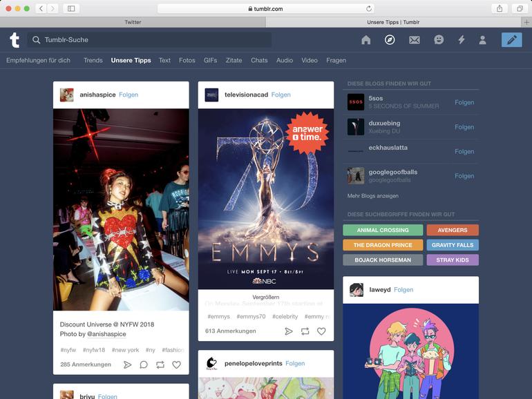Screen dimensions: 532x399
Task: Follow 5sos blog
Action: tap(464, 102)
